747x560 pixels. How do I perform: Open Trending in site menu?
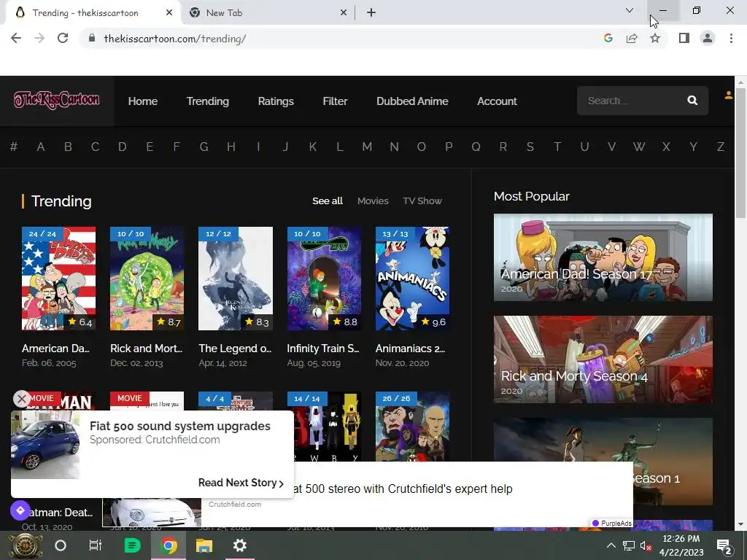(x=208, y=101)
